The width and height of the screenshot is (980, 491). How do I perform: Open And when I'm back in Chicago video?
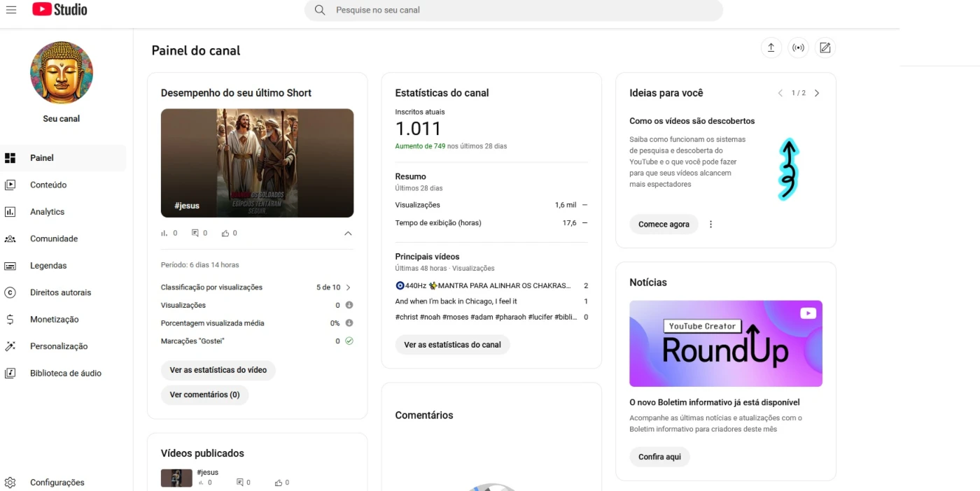tap(491, 301)
